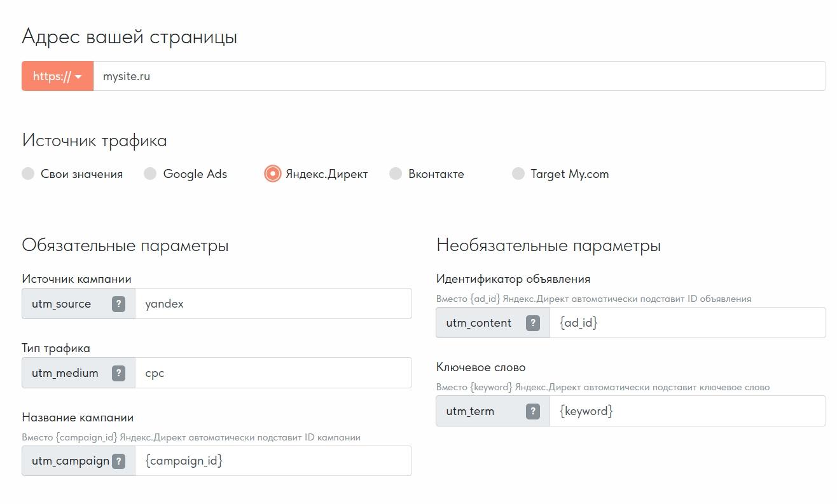Image resolution: width=837 pixels, height=504 pixels.
Task: Focus the utm_term field with {keyword}
Action: point(687,411)
